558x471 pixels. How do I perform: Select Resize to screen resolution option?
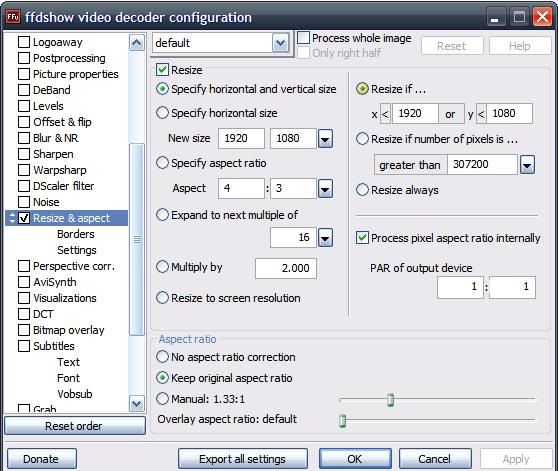pyautogui.click(x=162, y=298)
